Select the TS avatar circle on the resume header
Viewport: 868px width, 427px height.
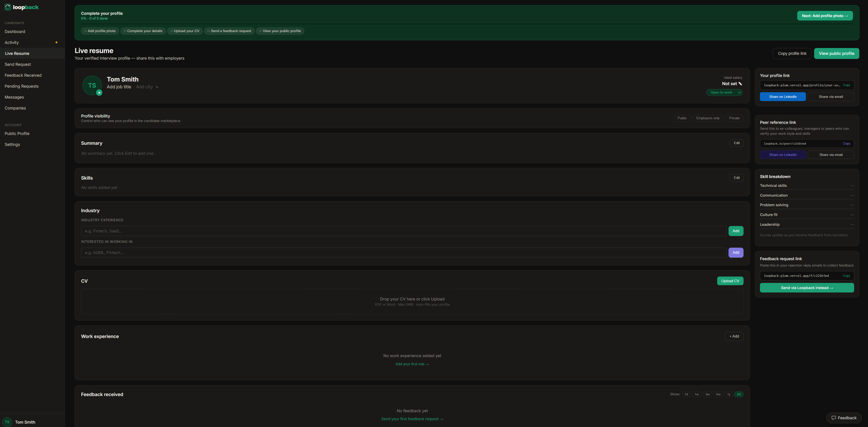pos(92,85)
